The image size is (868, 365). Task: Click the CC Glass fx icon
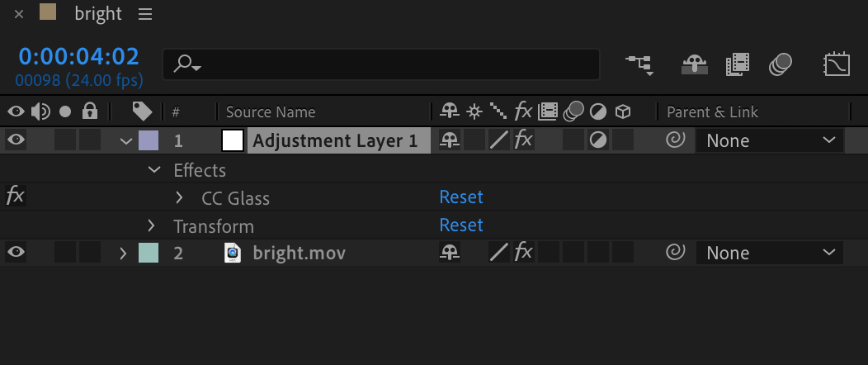(x=15, y=197)
